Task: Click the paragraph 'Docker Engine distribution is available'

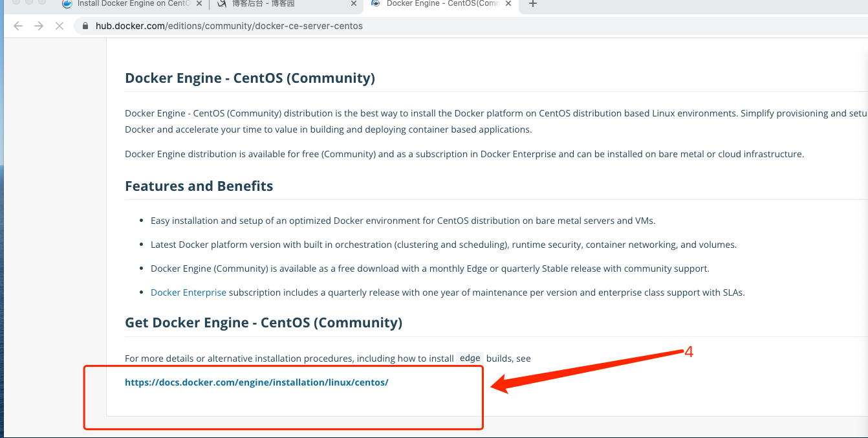Action: pyautogui.click(x=464, y=154)
